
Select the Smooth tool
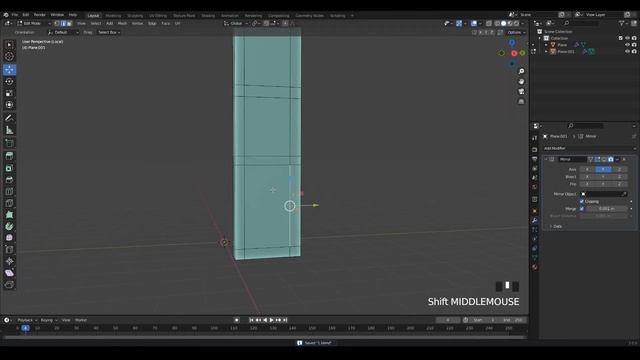tap(9, 238)
